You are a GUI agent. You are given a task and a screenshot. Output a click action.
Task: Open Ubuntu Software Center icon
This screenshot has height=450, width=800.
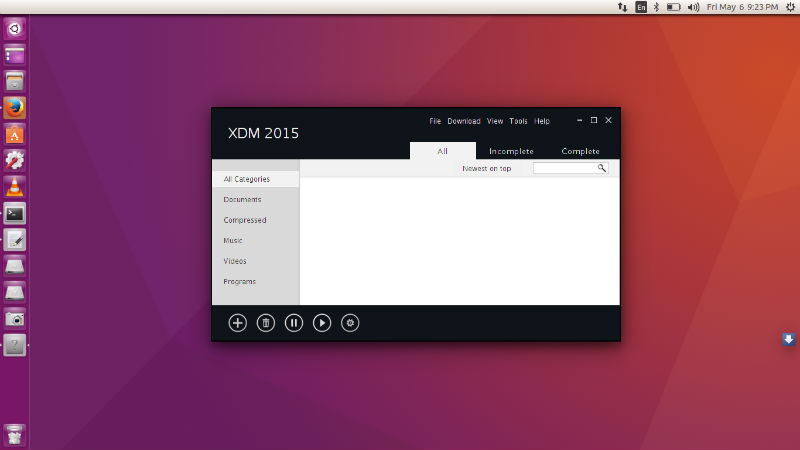tap(14, 134)
